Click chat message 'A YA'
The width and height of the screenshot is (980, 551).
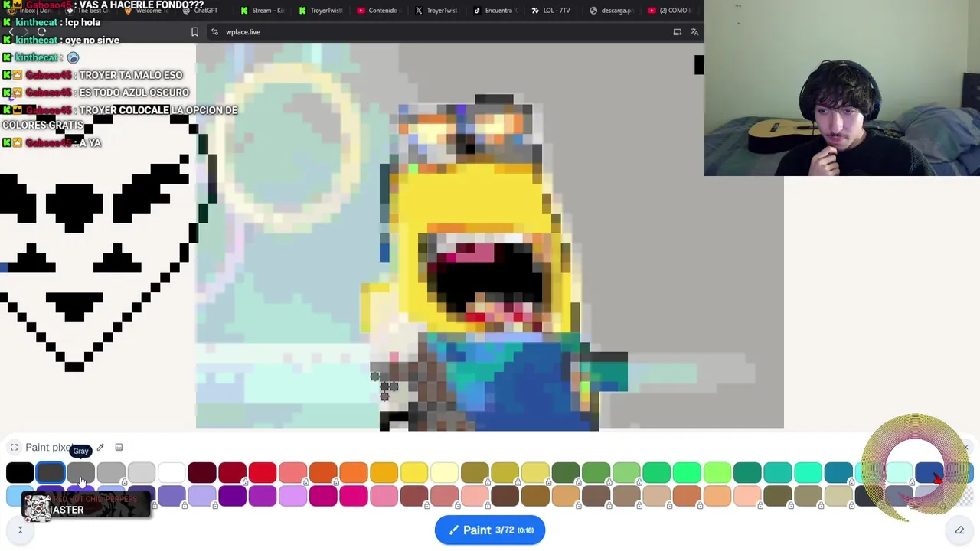click(x=90, y=143)
